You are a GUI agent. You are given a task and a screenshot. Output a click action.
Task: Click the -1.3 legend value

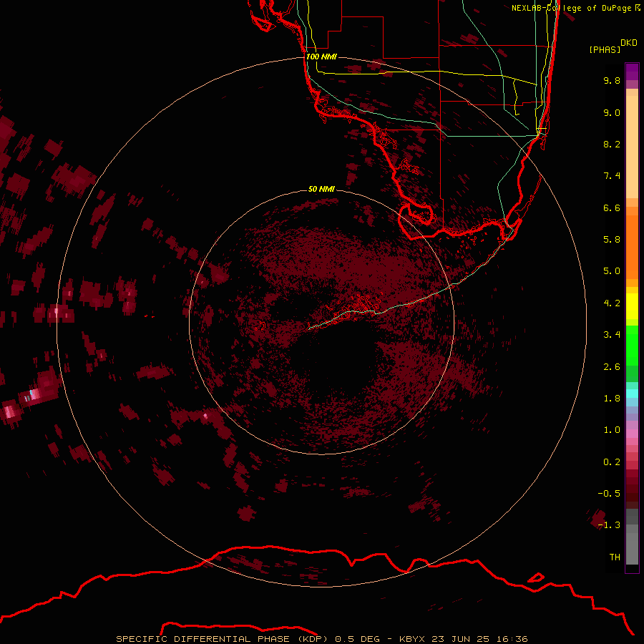pos(609,525)
